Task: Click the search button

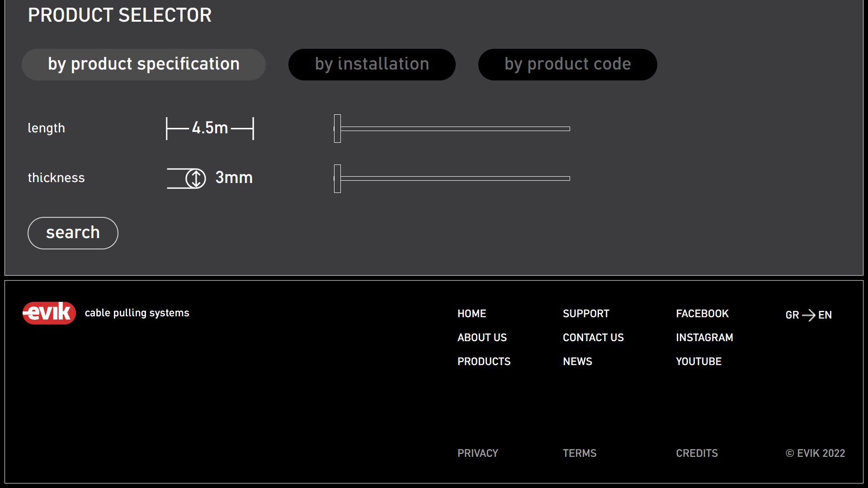Action: point(73,233)
